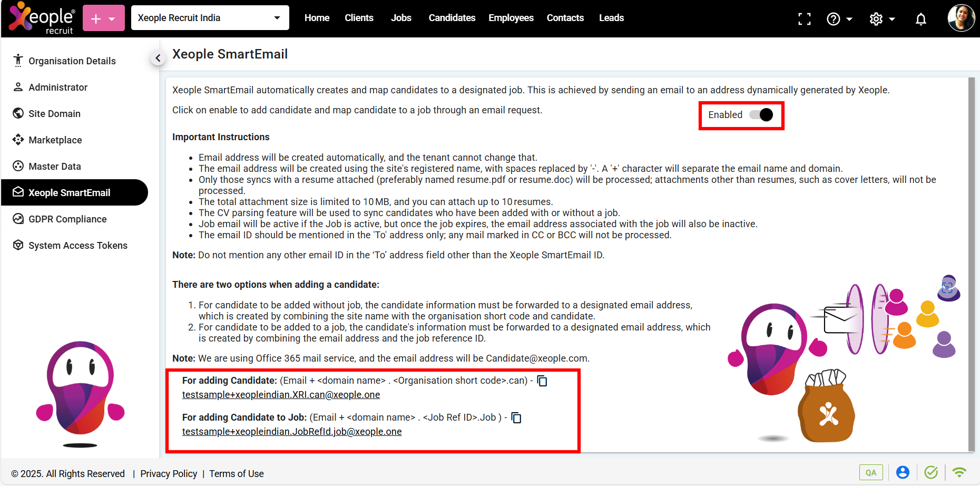This screenshot has height=486, width=980.
Task: Open the Employees menu
Action: (x=511, y=18)
